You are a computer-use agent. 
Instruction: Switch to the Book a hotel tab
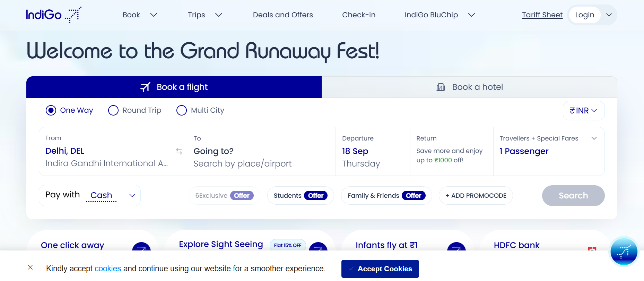[x=469, y=87]
